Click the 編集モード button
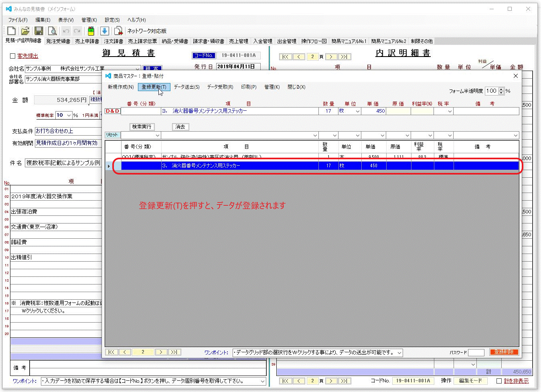Image resolution: width=541 pixels, height=392 pixels. click(470, 380)
